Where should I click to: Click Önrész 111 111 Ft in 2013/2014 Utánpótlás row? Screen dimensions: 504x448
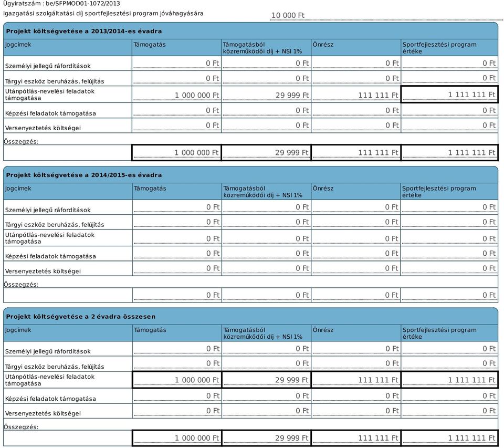[x=356, y=95]
